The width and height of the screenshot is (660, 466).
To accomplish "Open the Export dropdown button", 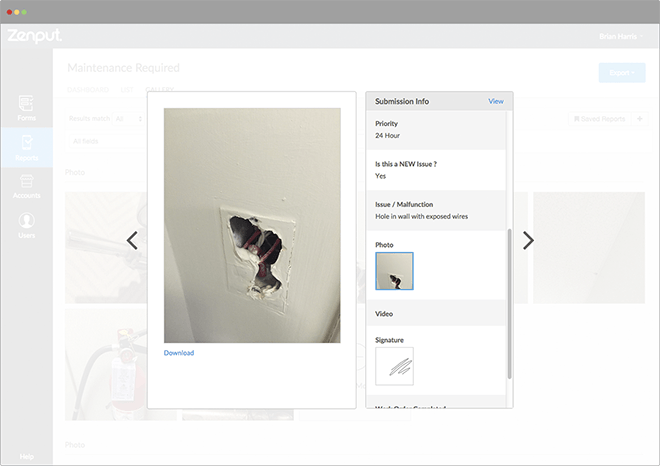I will 622,73.
